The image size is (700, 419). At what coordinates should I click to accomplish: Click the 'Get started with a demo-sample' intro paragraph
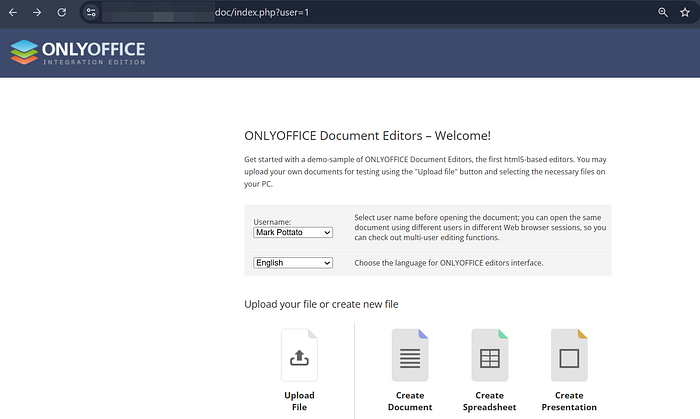[x=425, y=172]
